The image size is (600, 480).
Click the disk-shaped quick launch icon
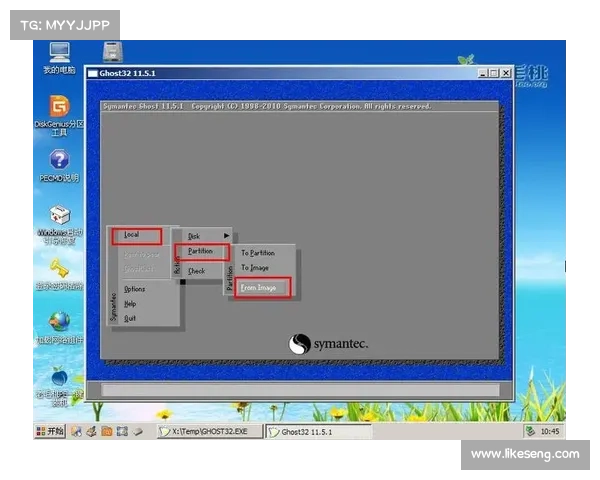point(138,432)
